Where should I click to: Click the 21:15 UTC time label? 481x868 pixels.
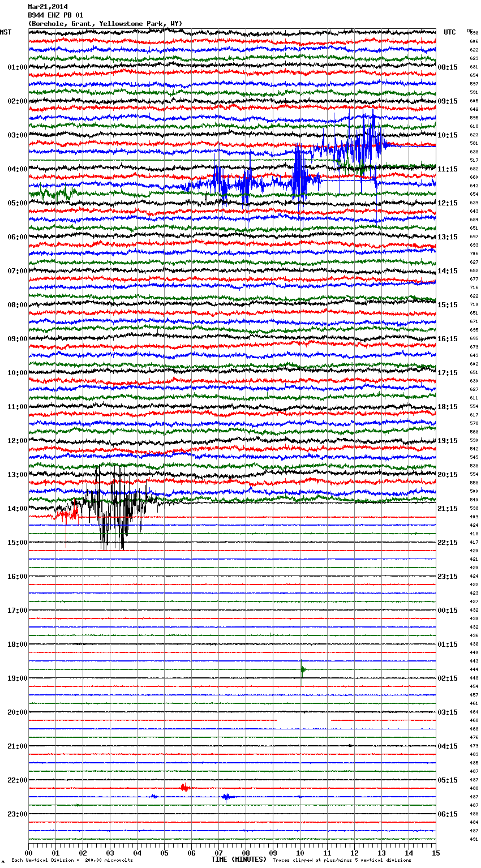[x=448, y=509]
